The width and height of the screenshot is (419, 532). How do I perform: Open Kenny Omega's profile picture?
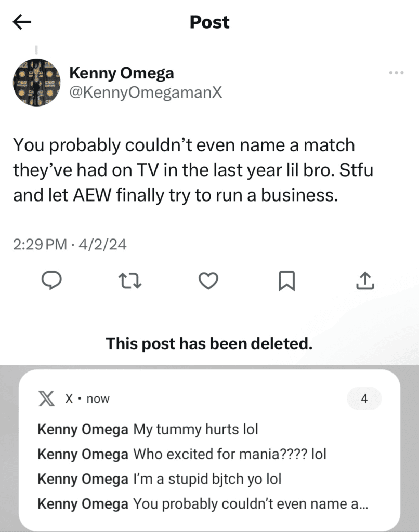(37, 83)
